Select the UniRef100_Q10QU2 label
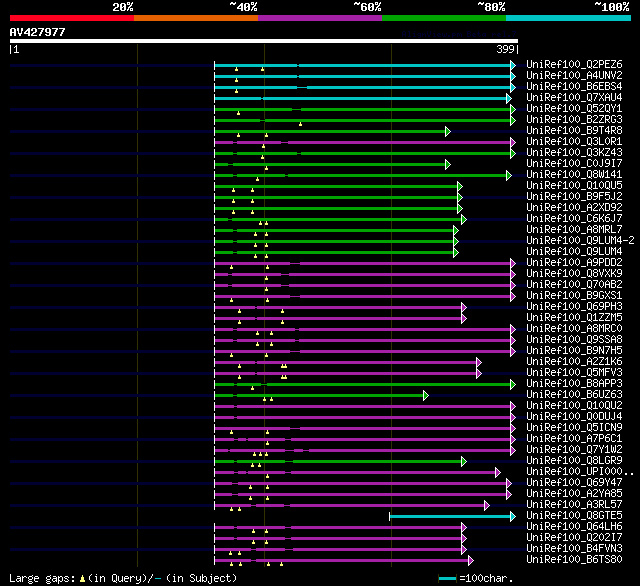 [574, 406]
